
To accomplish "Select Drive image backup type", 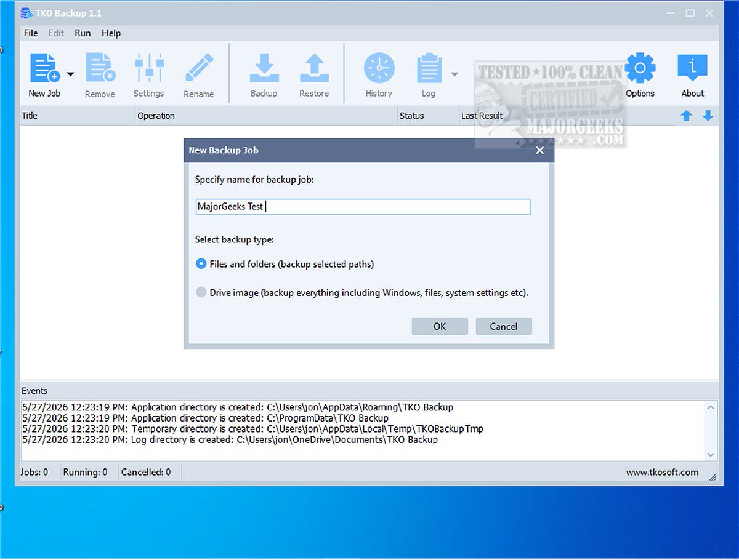I will (201, 292).
